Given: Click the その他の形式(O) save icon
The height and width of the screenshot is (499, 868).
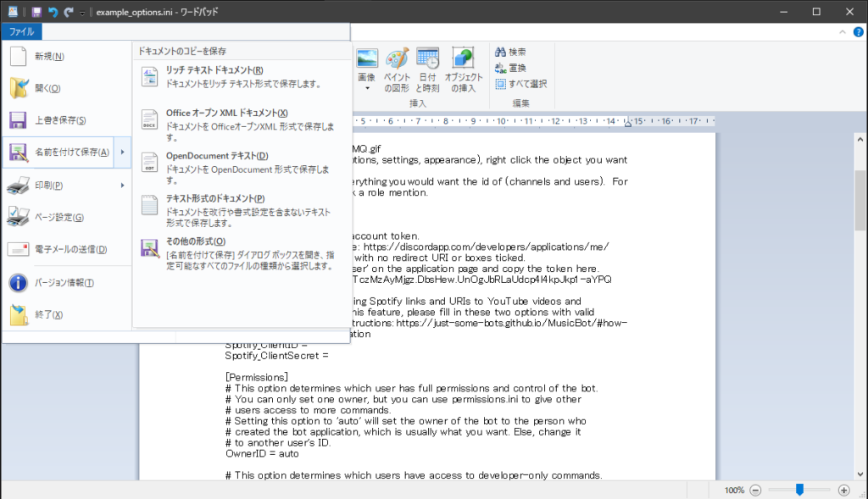Looking at the screenshot, I should 149,248.
